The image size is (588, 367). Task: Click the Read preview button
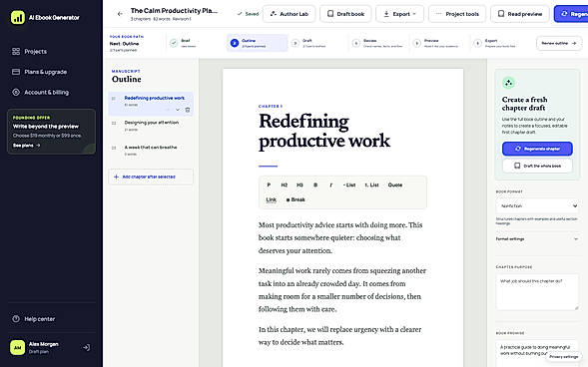(x=520, y=14)
